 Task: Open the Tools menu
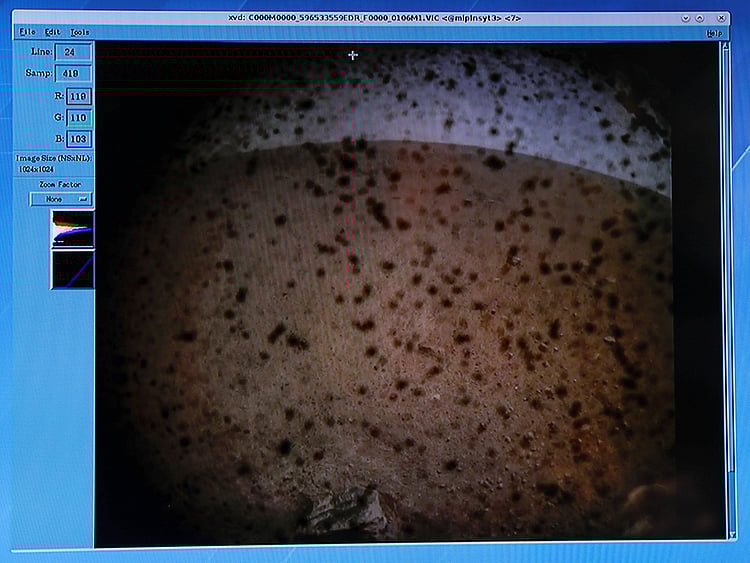click(80, 32)
